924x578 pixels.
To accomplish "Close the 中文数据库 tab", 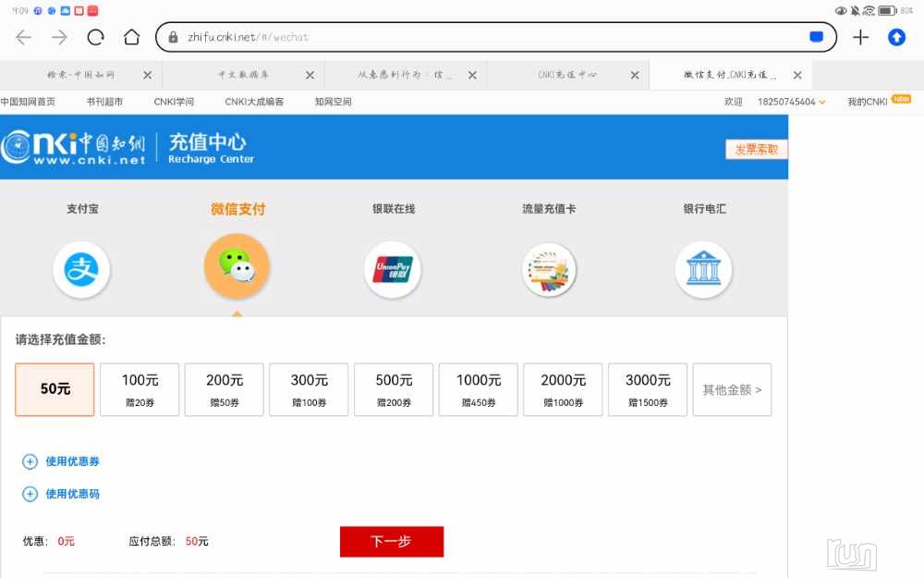I will (310, 75).
